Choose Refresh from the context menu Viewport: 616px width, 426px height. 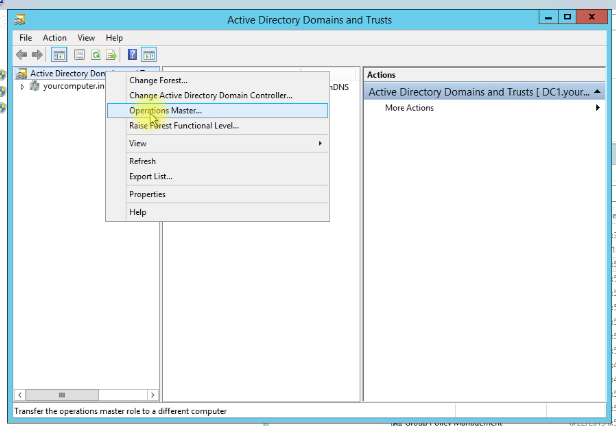pos(217,161)
